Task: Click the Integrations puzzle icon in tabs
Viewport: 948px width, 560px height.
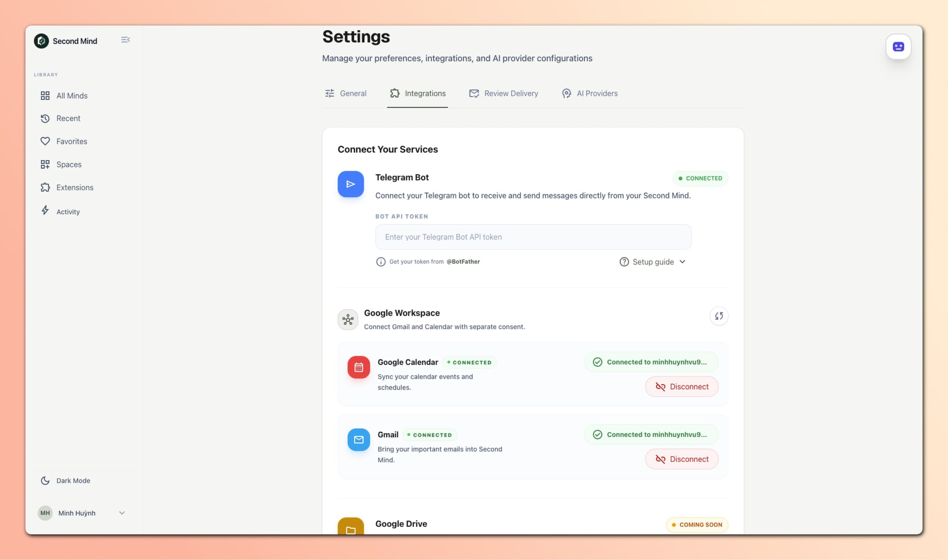Action: (x=395, y=93)
